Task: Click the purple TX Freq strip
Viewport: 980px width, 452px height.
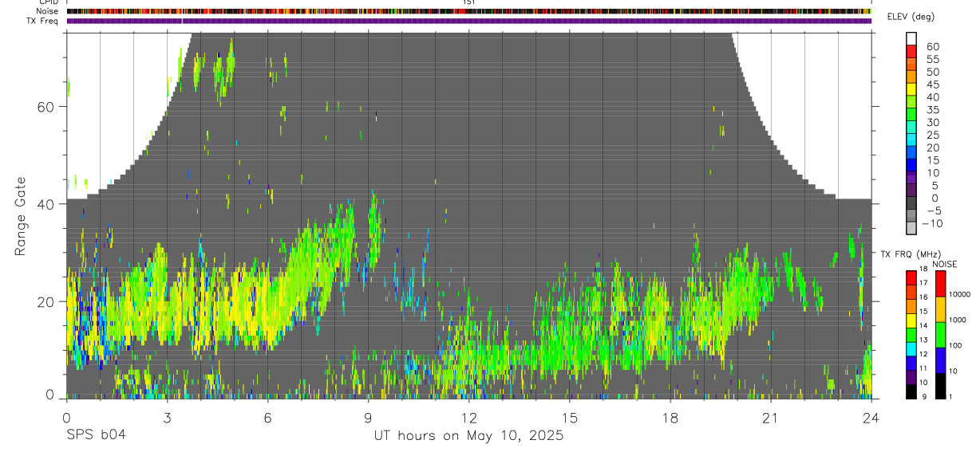Action: [x=468, y=21]
